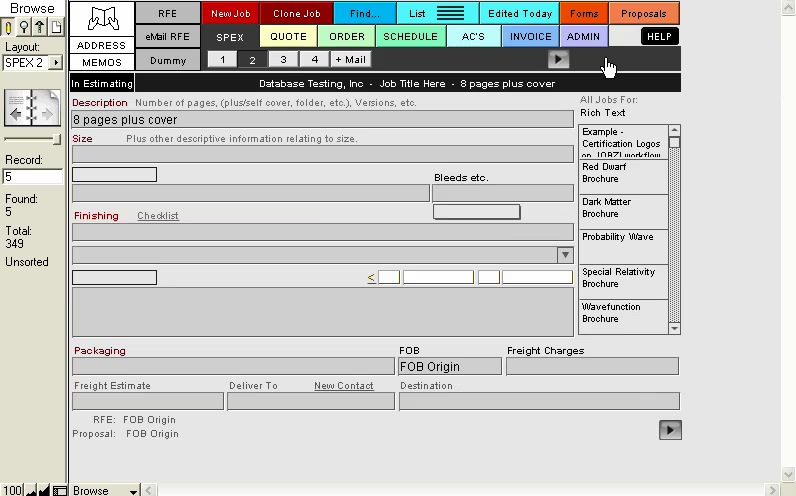Click the zoom in mountain icon
Screen dimensions: 796x496
[x=44, y=490]
